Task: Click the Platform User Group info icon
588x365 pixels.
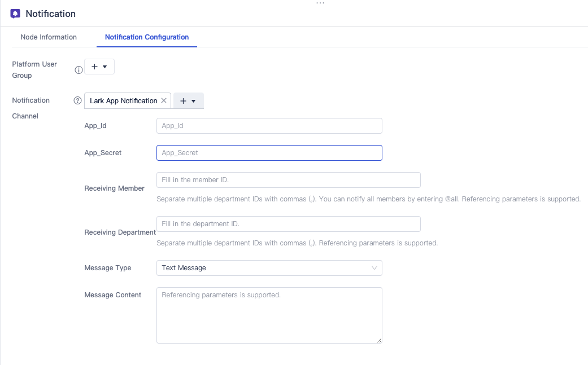Action: pos(79,70)
